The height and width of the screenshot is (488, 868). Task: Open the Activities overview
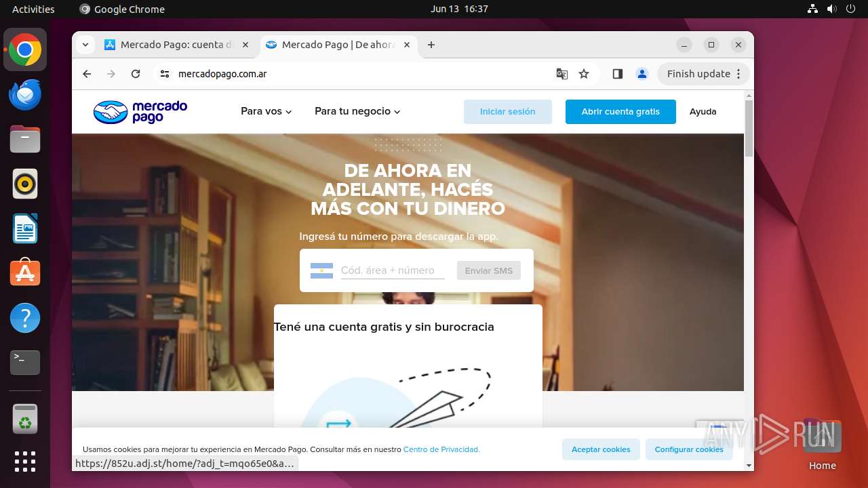tap(33, 9)
